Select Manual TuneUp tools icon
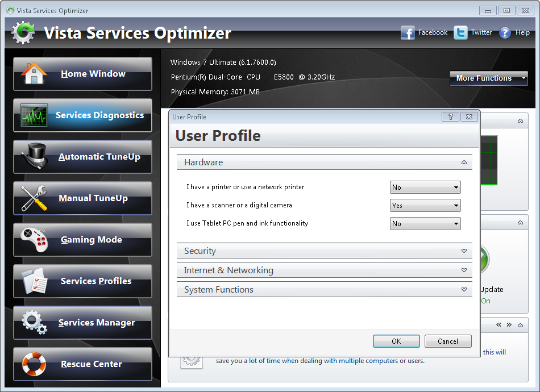Viewport: 540px width, 392px height. (x=34, y=198)
